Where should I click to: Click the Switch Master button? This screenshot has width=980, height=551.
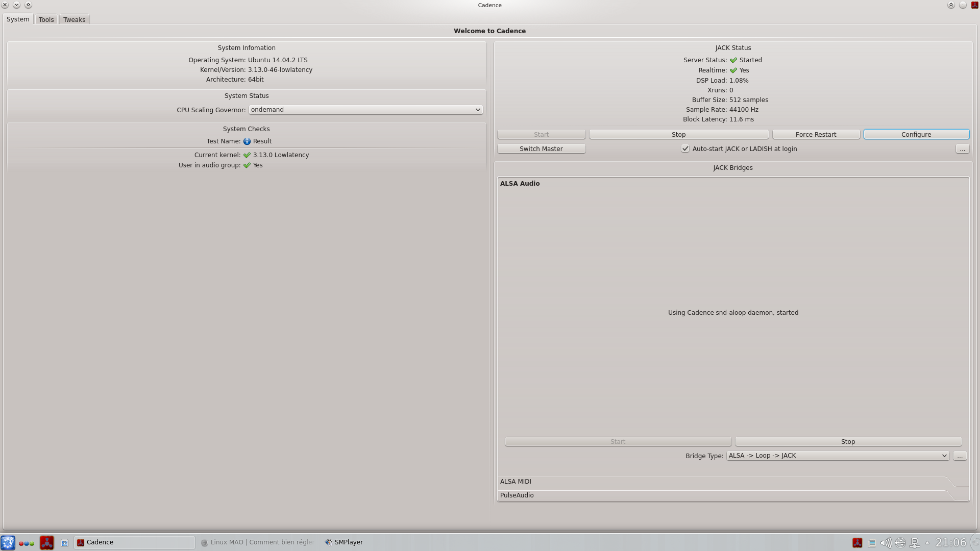coord(541,149)
